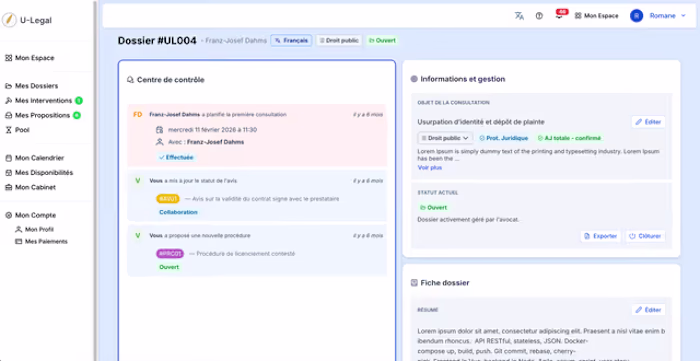
Task: Open Mes Dossiers in the sidebar
Action: click(31, 86)
